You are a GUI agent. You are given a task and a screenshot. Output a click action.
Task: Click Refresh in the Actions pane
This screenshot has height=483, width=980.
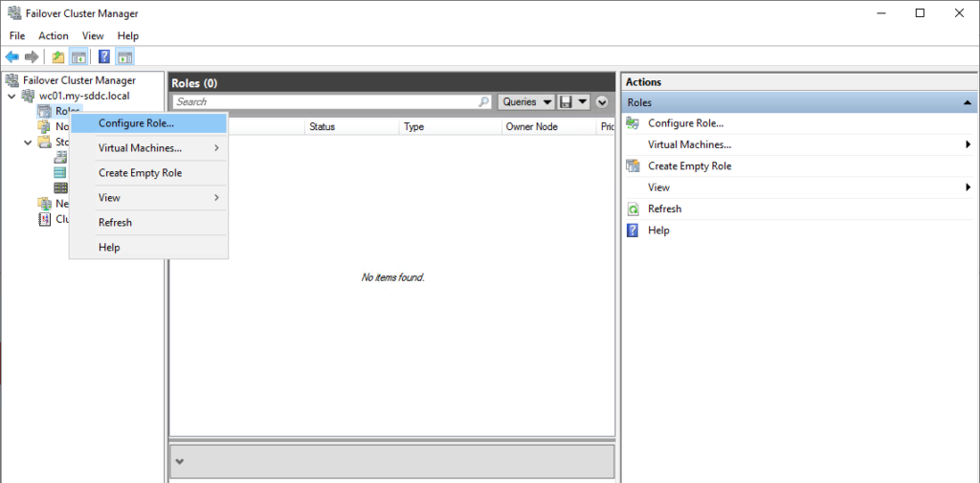[x=664, y=209]
